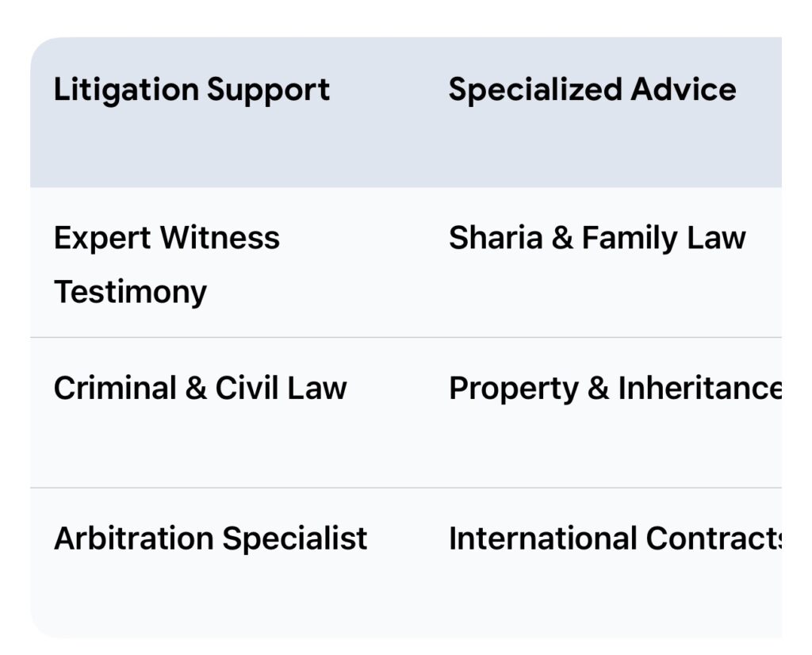Viewport: 812px width, 655px height.
Task: Select the Sharia & Family Law cell
Action: pyautogui.click(x=596, y=238)
